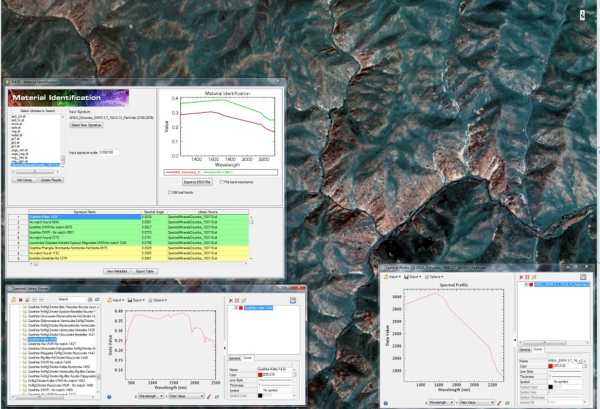
Task: Click red X delete icon in library viewer toolbar
Action: click(x=21, y=300)
